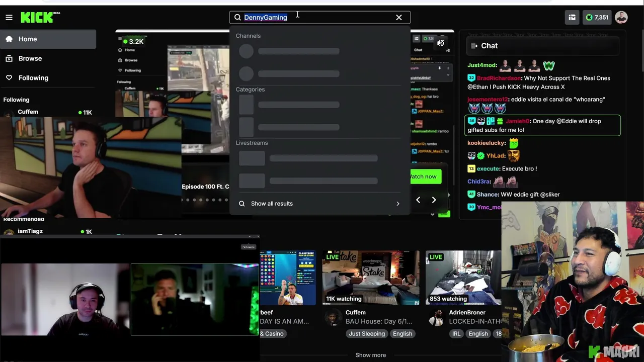Open the LOCKED-IN-ATH stream title

[475, 321]
